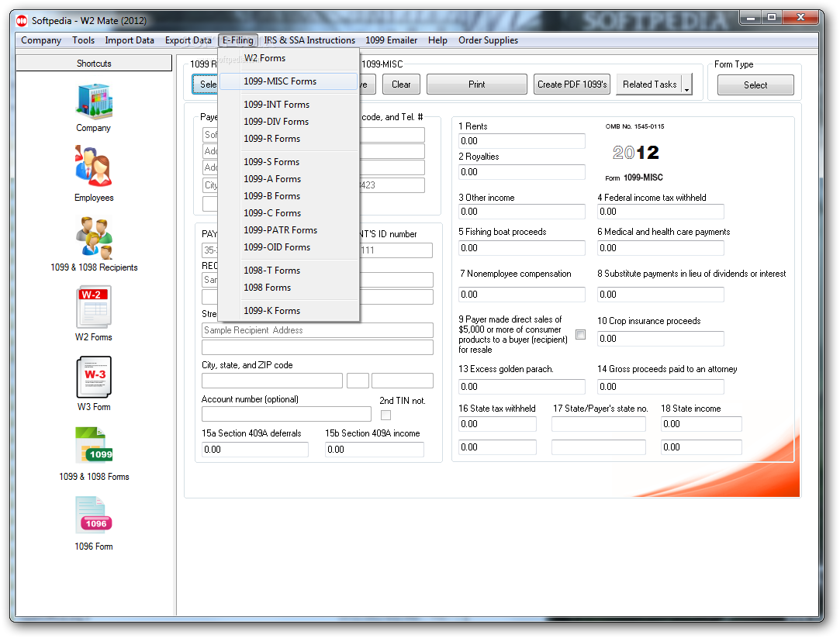Click the Print button

477,84
